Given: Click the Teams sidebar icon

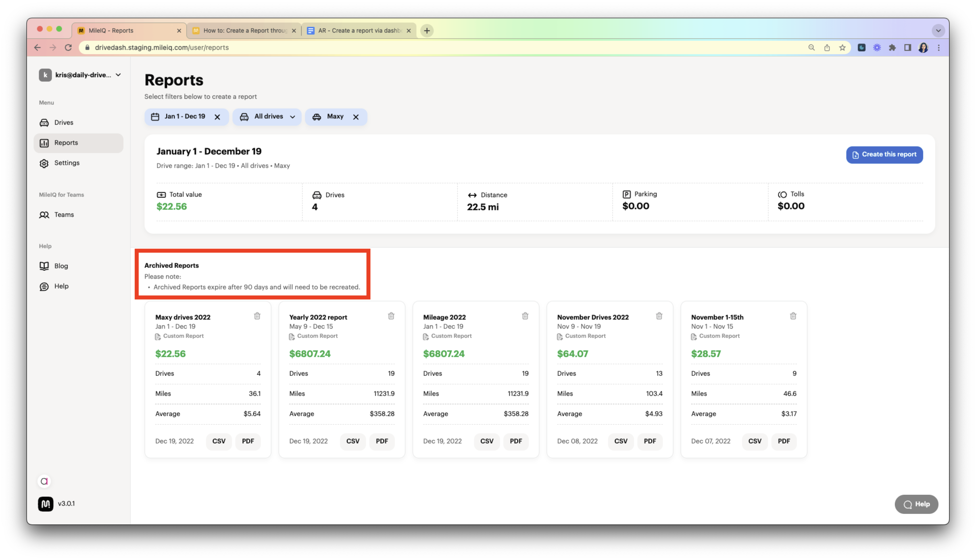Looking at the screenshot, I should 45,214.
